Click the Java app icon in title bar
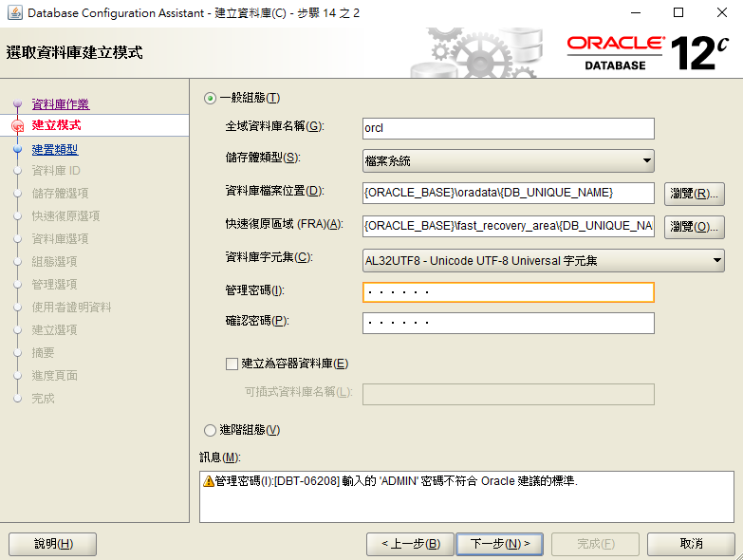The width and height of the screenshot is (743, 560). point(14,12)
